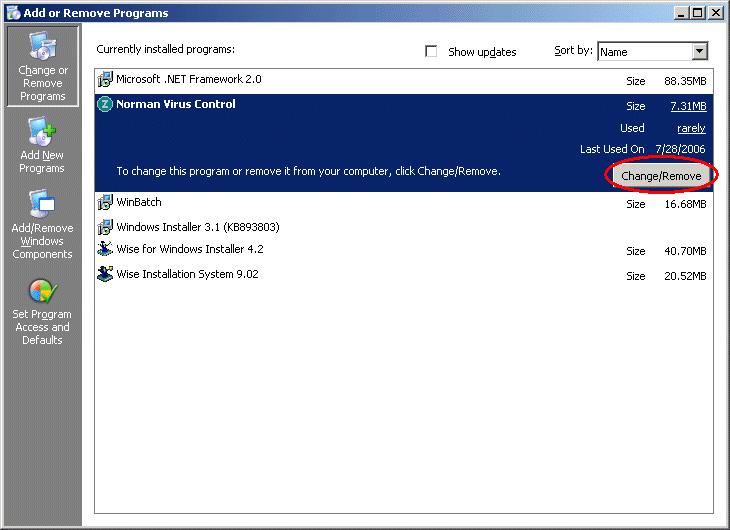
Task: Click Microsoft .NET Framework 2.0 installer icon
Action: tap(105, 80)
